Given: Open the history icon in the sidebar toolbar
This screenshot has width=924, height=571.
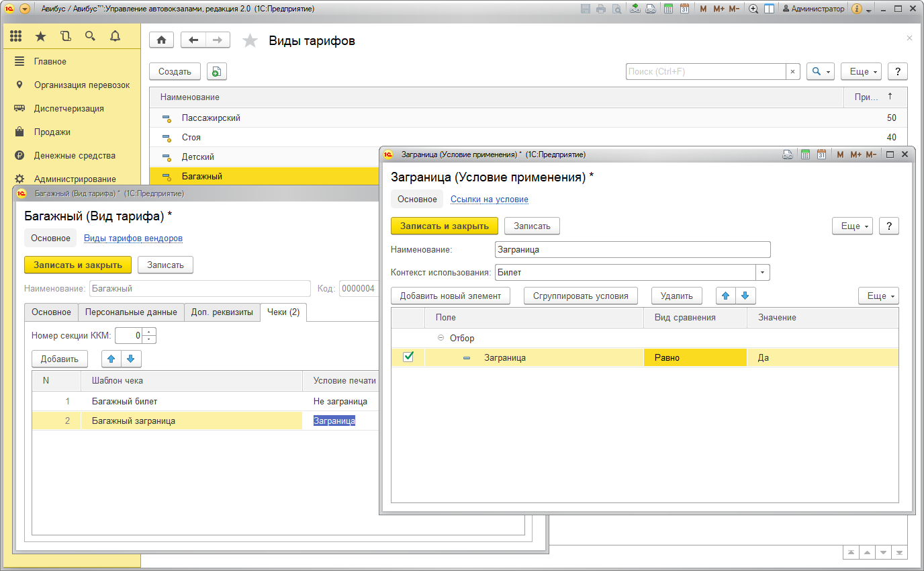Looking at the screenshot, I should point(65,36).
